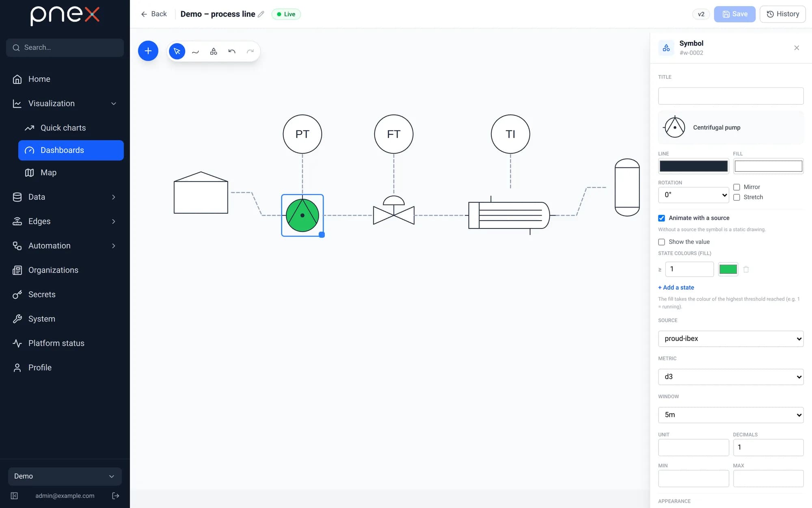Screen dimensions: 812x508
Task: Open the Map page
Action: click(x=71, y=173)
